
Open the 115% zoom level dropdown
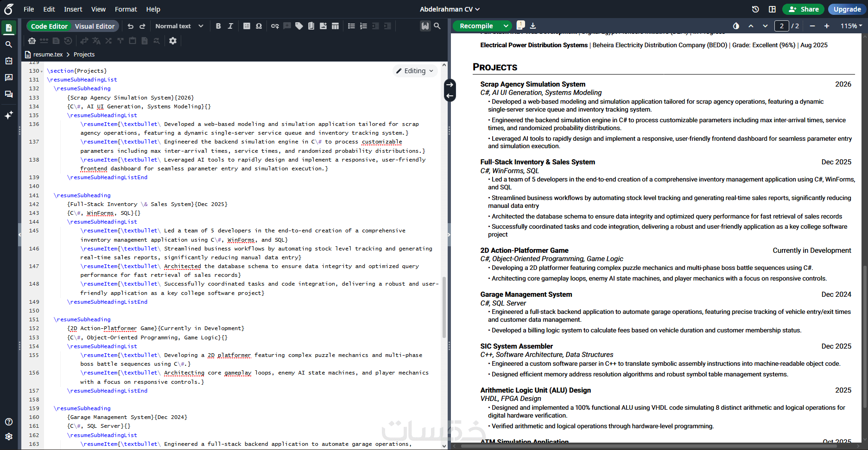tap(851, 26)
